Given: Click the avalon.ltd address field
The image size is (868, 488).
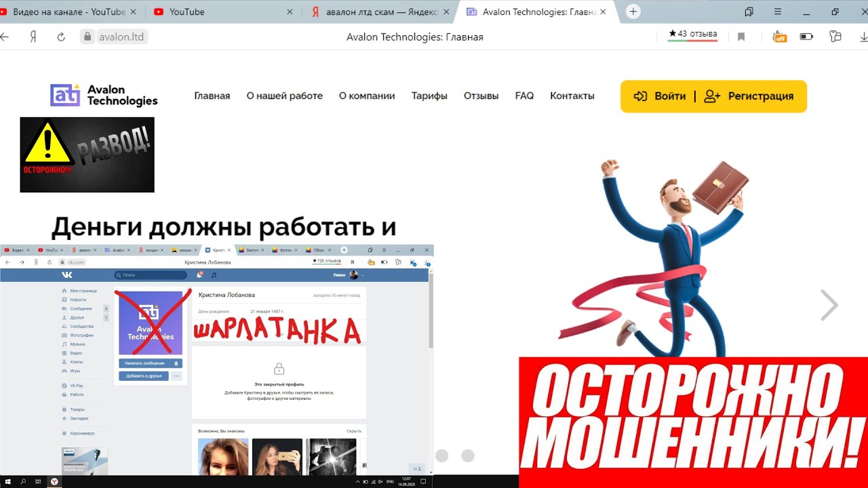Looking at the screenshot, I should 122,37.
